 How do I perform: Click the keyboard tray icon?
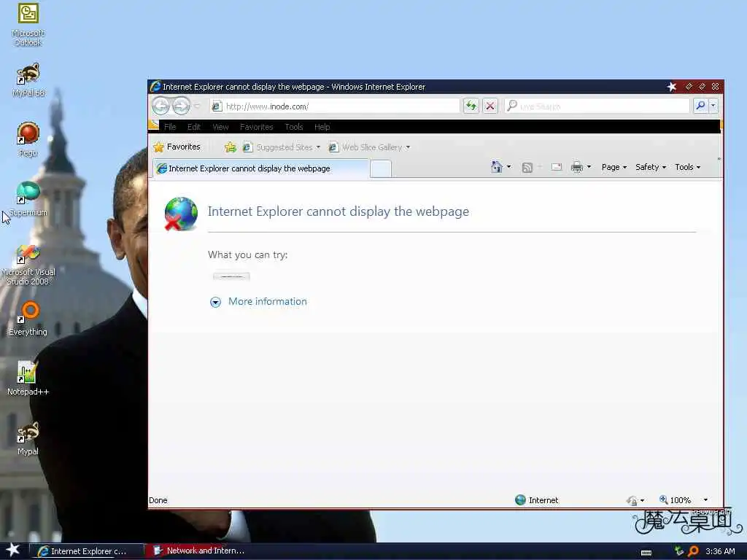click(x=646, y=553)
